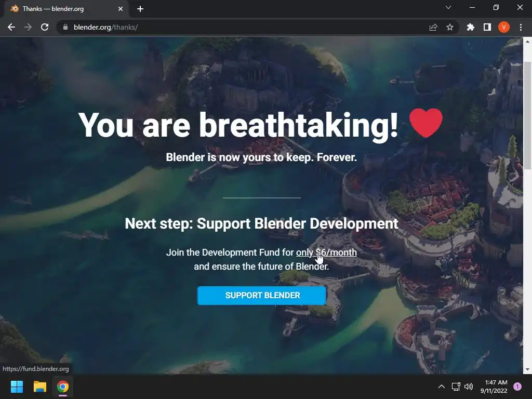Open Chrome three-dot menu

click(x=521, y=27)
